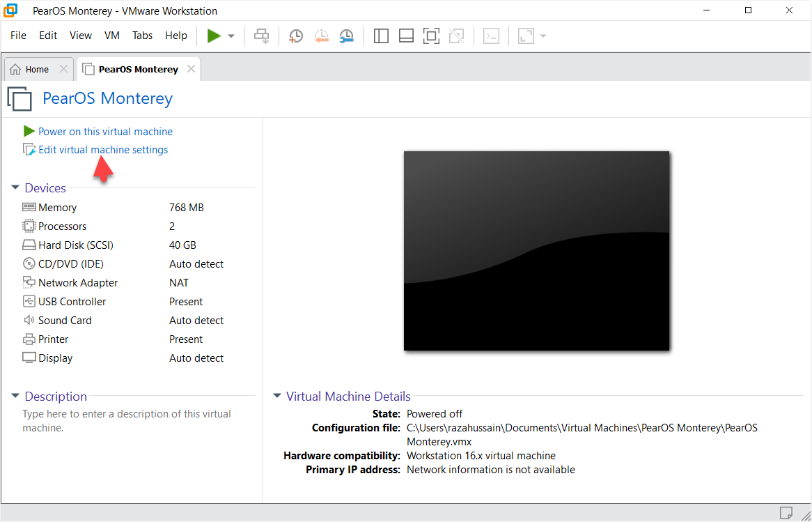This screenshot has height=522, width=812.
Task: Open the VM menu
Action: tap(111, 36)
